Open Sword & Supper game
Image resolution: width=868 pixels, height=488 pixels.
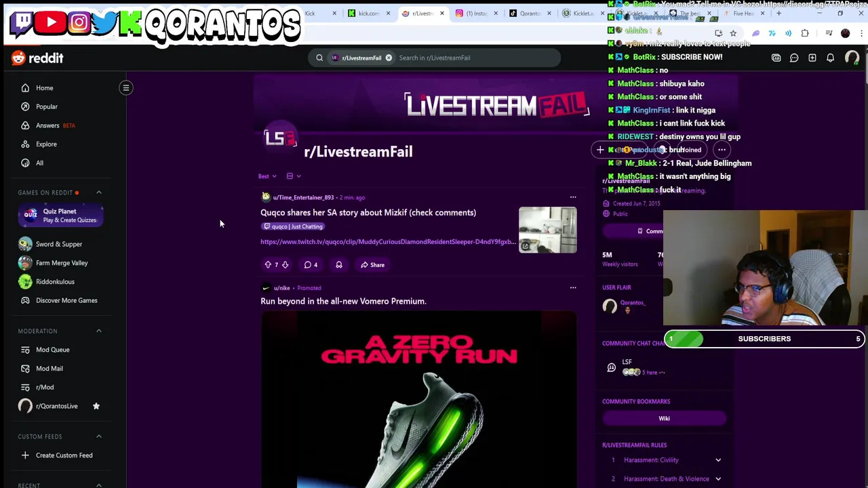(59, 244)
